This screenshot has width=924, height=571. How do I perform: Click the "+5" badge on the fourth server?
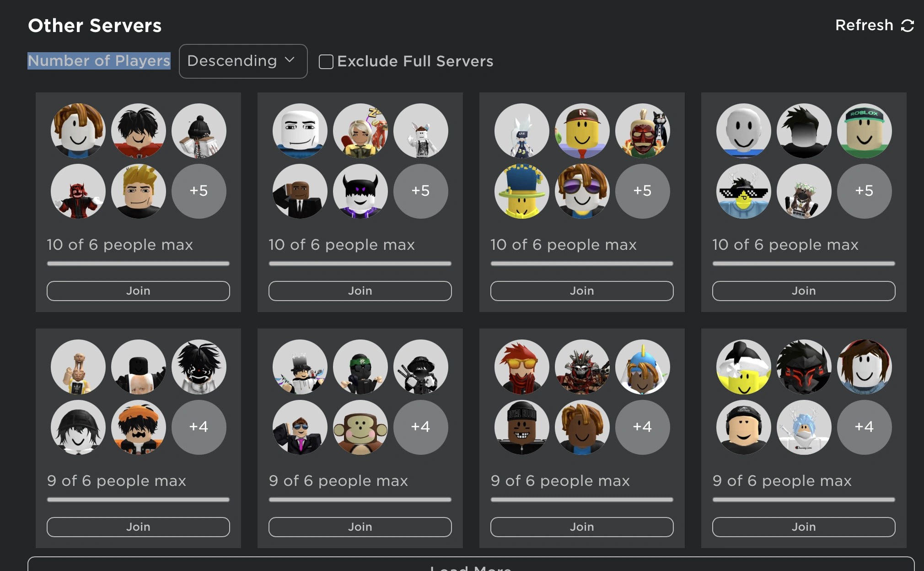pos(864,191)
